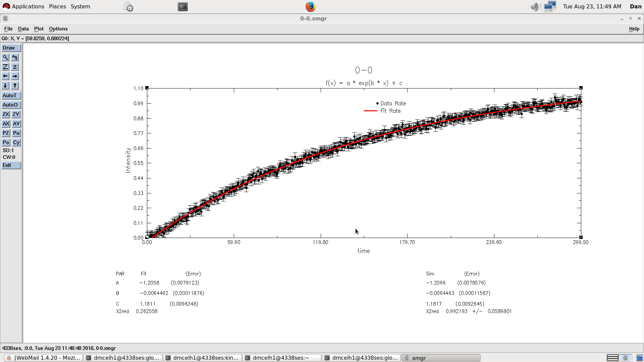This screenshot has height=362, width=644.
Task: Open the Data menu
Action: pos(23,29)
